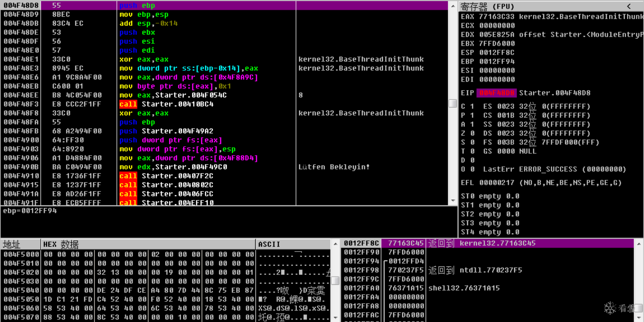
Task: Click the '<' arrow in the registers header
Action: click(629, 6)
